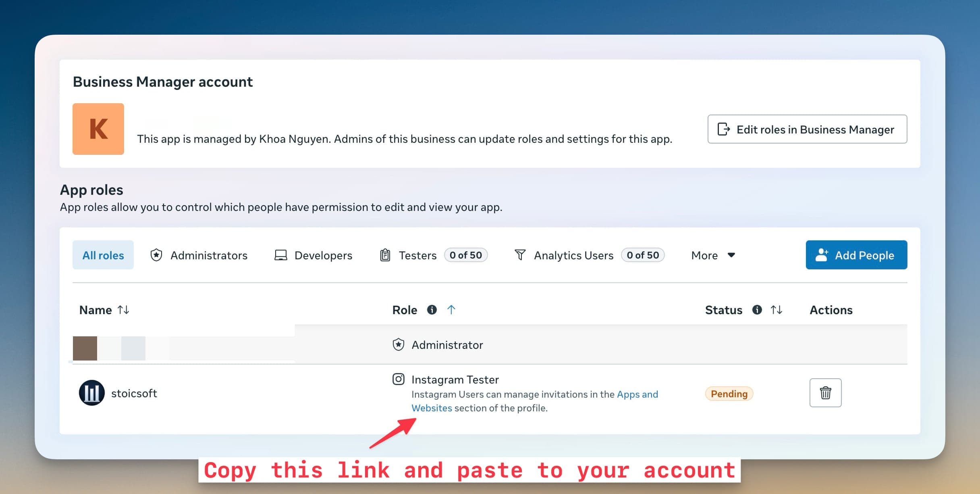Click the Pending status badge

coord(729,394)
